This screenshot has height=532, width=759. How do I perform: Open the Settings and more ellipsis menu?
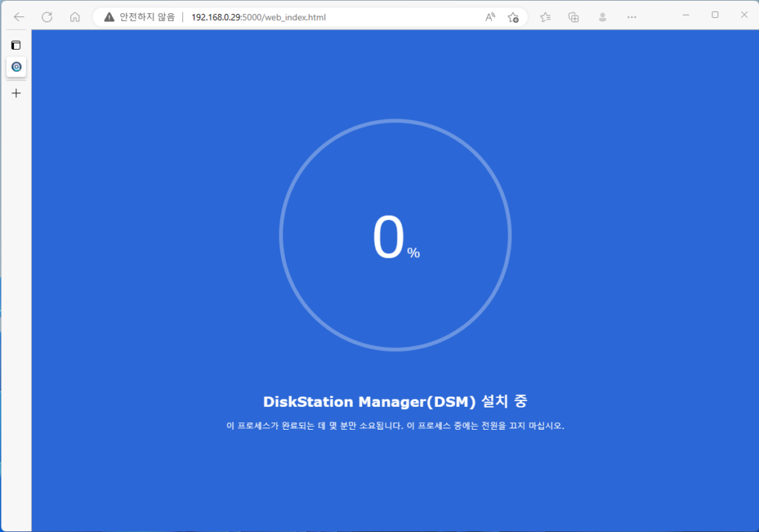click(x=632, y=17)
